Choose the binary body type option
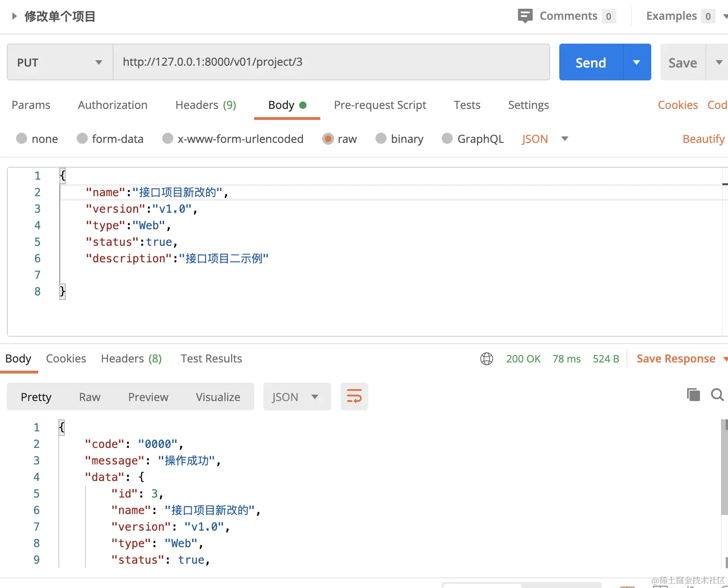 click(381, 139)
